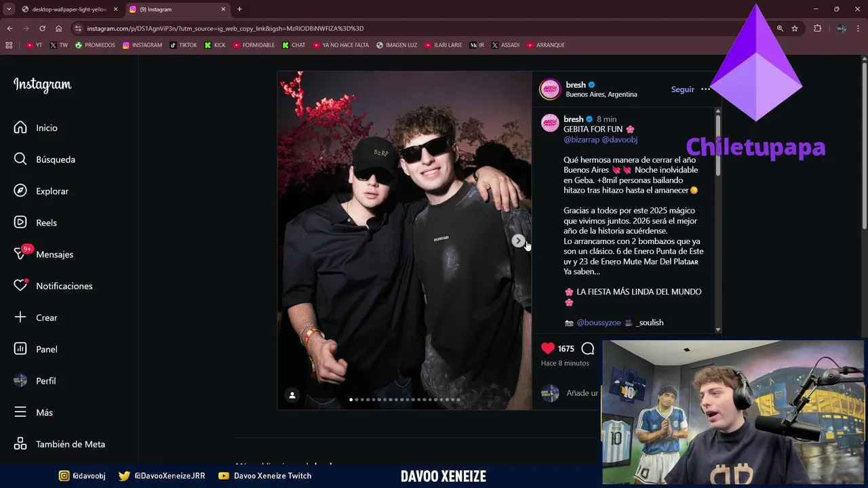This screenshot has height=488, width=868.
Task: Open the YA NO HACE FALTA bookmark
Action: (x=341, y=45)
